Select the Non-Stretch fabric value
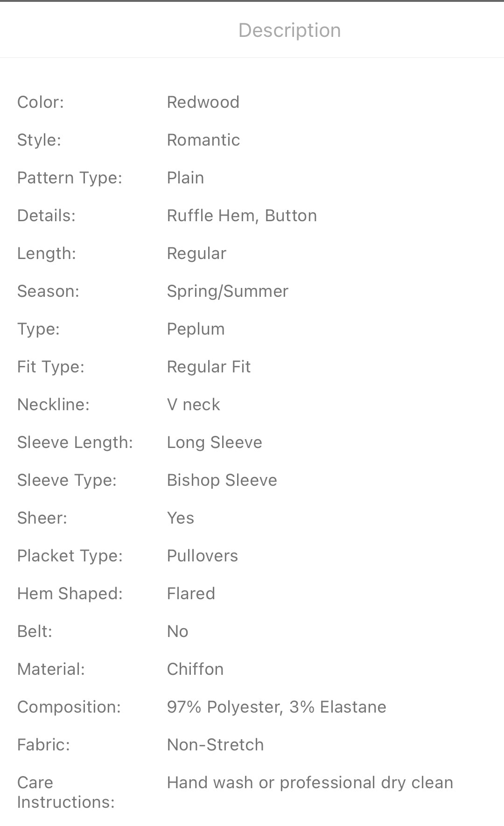This screenshot has width=504, height=826. pyautogui.click(x=215, y=745)
